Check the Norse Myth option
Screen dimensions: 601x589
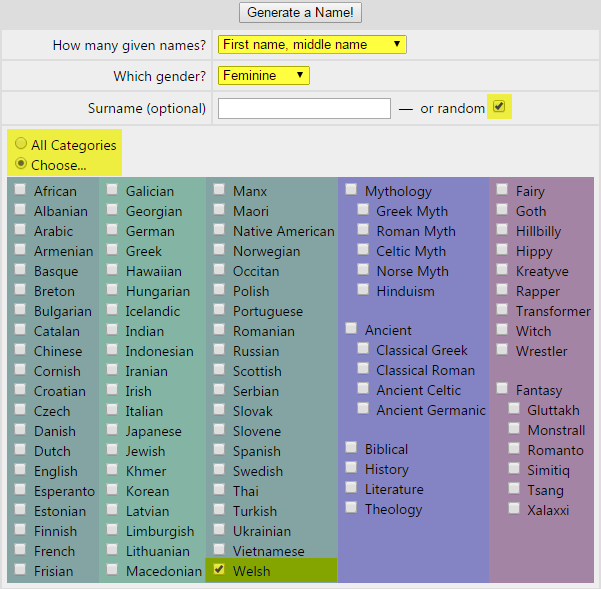point(363,270)
